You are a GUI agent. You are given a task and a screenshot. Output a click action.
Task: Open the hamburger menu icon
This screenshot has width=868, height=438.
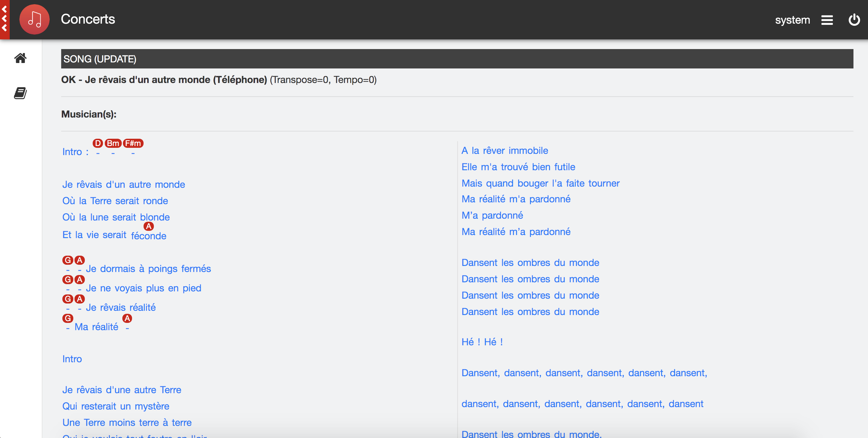[x=827, y=20]
